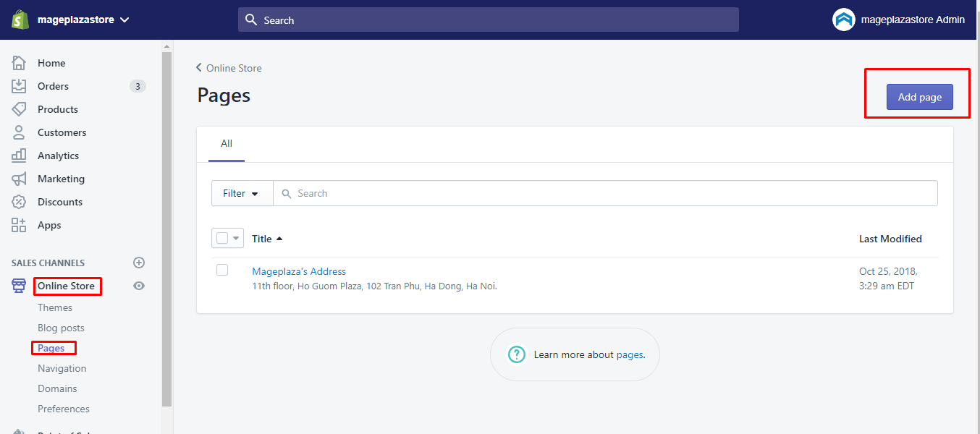Open Themes under Online Store
Viewport: 980px width, 434px height.
(x=55, y=307)
